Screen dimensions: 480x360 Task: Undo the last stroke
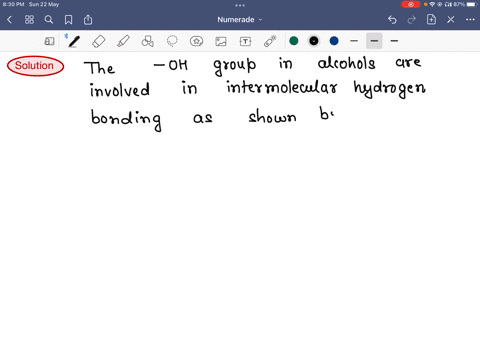[392, 20]
